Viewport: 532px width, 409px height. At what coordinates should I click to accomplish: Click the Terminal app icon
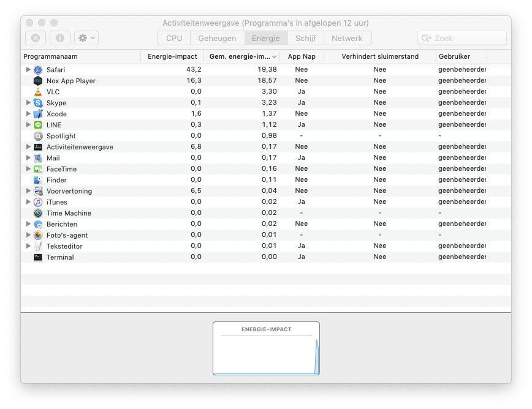[38, 257]
